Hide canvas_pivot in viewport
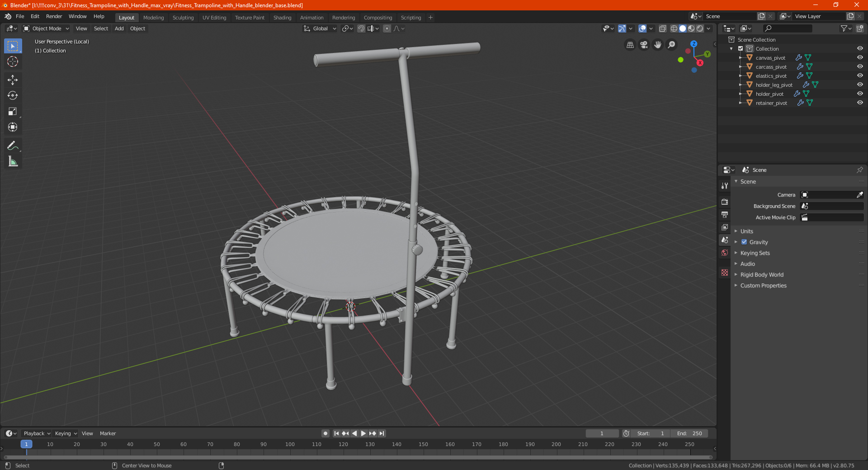Screen dimensions: 868x470 tap(860, 57)
